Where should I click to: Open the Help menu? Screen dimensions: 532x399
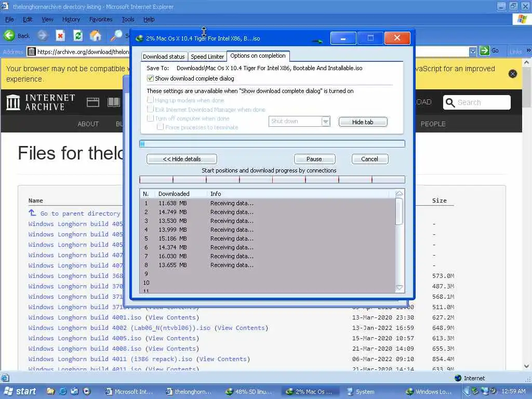(149, 19)
